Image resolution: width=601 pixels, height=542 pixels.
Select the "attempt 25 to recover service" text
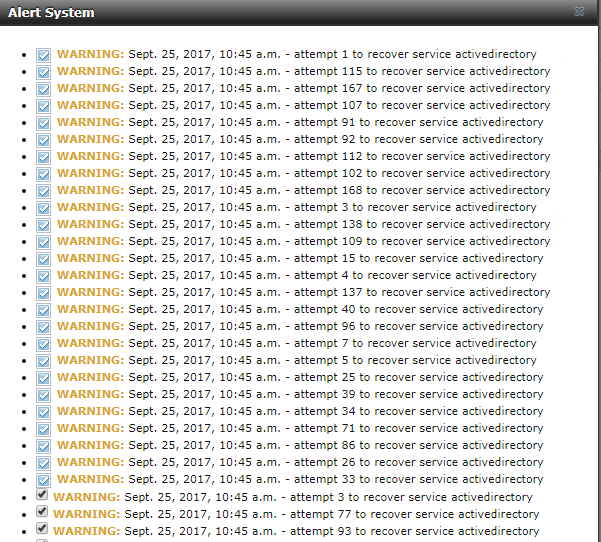click(419, 377)
